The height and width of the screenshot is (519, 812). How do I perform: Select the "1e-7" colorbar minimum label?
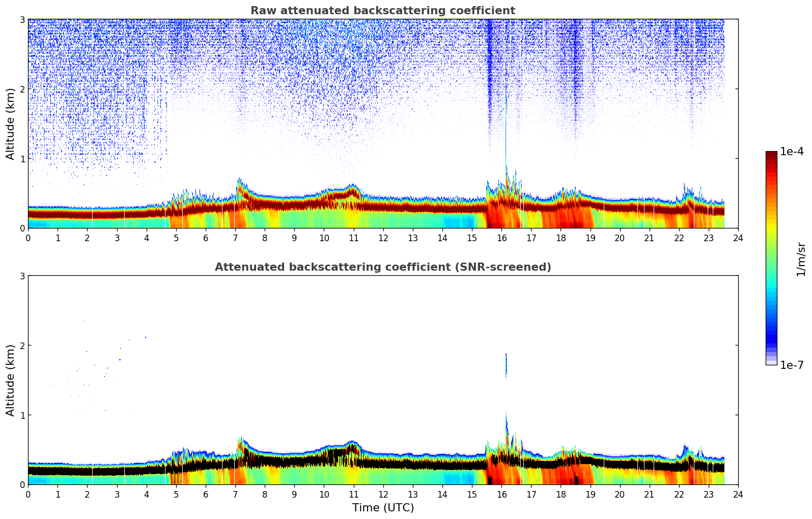pyautogui.click(x=792, y=365)
